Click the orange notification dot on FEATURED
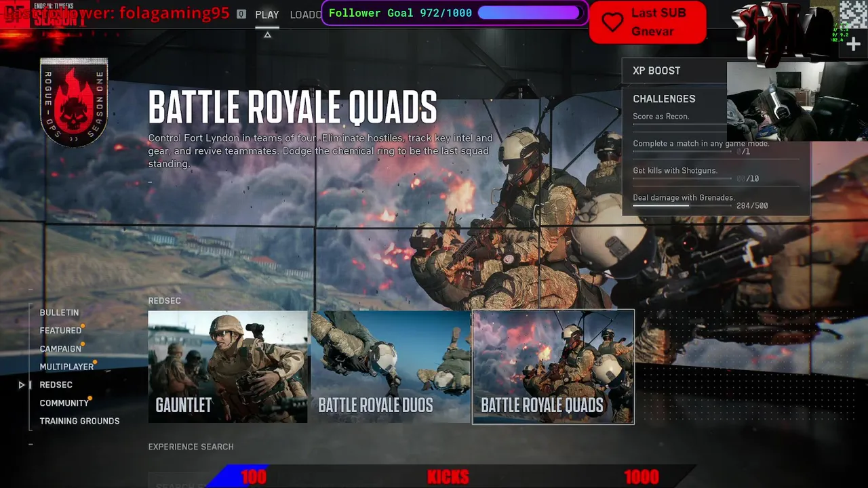Screen dimensions: 868x488 click(83, 325)
